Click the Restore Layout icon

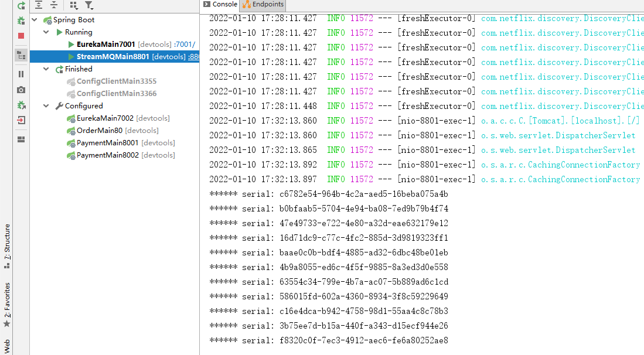click(x=21, y=139)
